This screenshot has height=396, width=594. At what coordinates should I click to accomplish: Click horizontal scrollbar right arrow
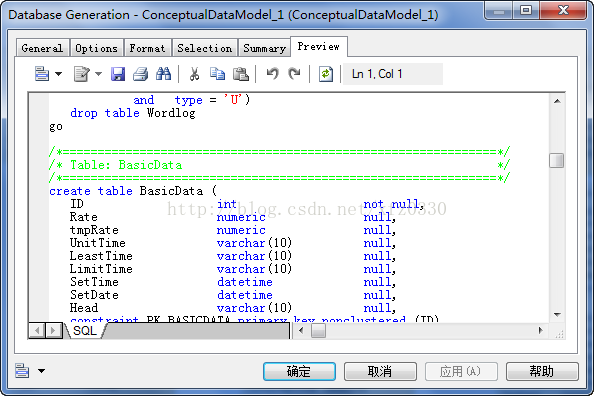[x=541, y=330]
